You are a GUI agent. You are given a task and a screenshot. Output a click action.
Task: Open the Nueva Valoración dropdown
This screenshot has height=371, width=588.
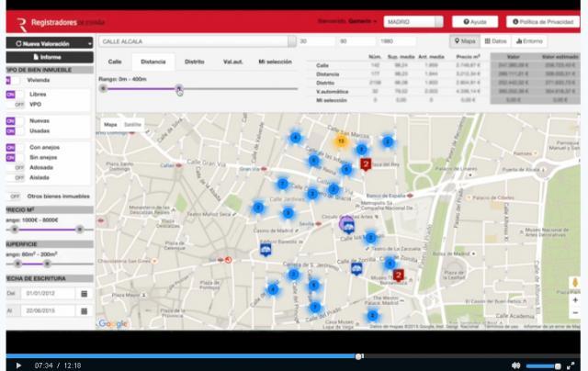[50, 43]
